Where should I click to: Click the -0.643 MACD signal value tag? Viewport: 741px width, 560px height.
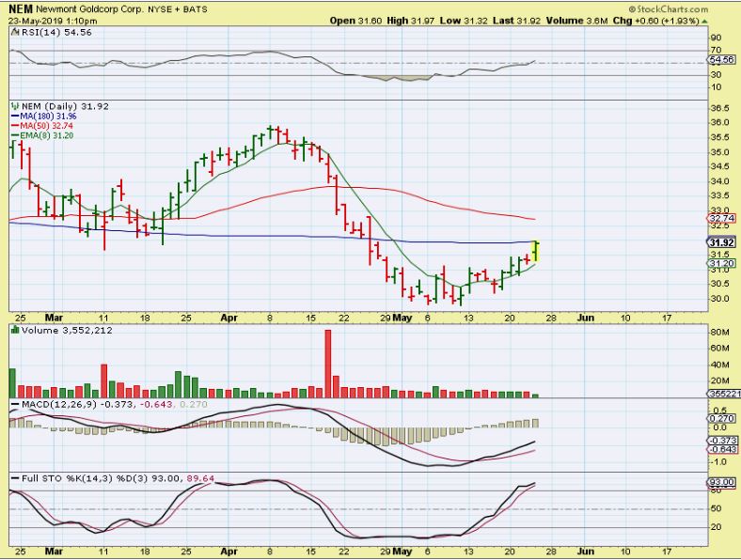coord(721,449)
